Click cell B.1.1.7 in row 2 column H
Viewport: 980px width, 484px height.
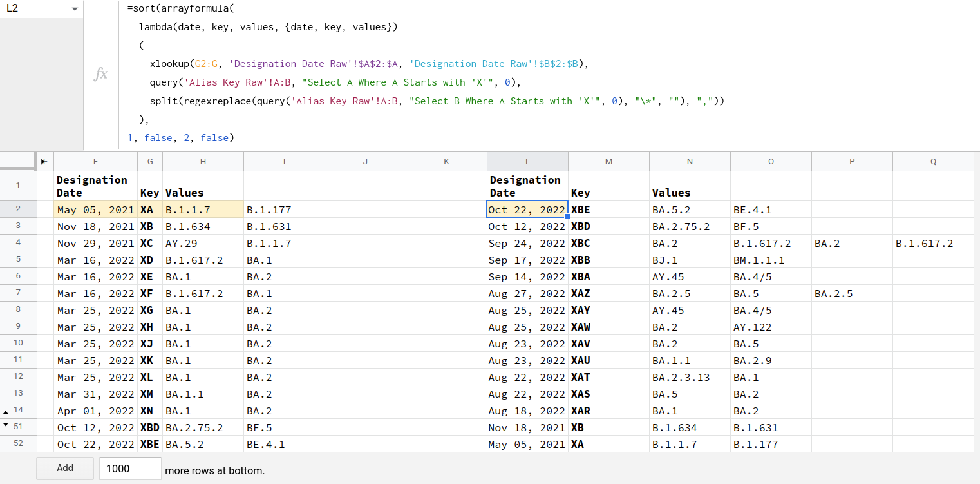pos(203,209)
